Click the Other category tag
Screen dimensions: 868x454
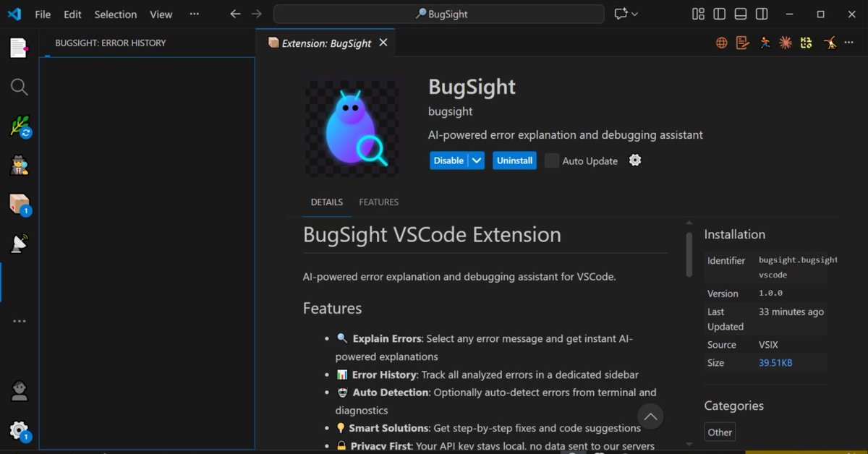tap(720, 432)
